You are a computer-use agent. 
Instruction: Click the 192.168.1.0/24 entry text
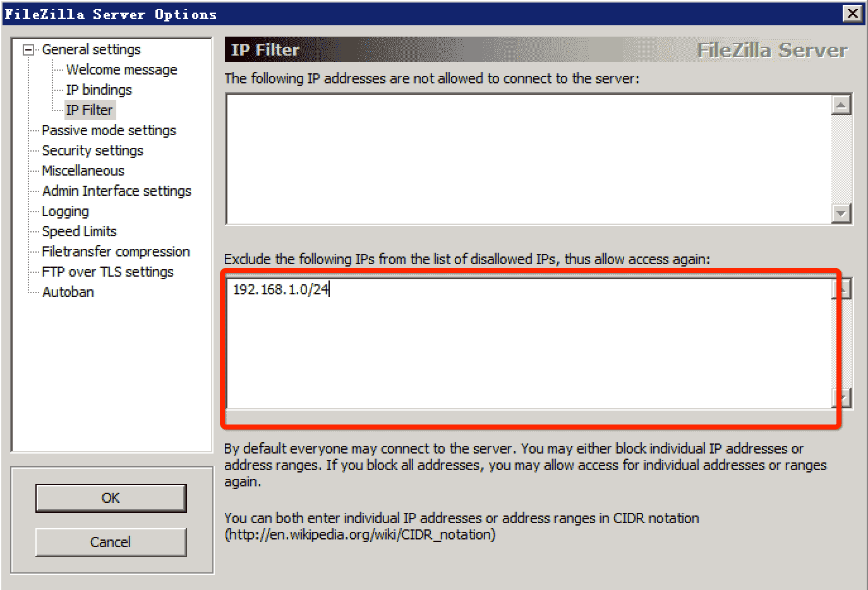(280, 289)
